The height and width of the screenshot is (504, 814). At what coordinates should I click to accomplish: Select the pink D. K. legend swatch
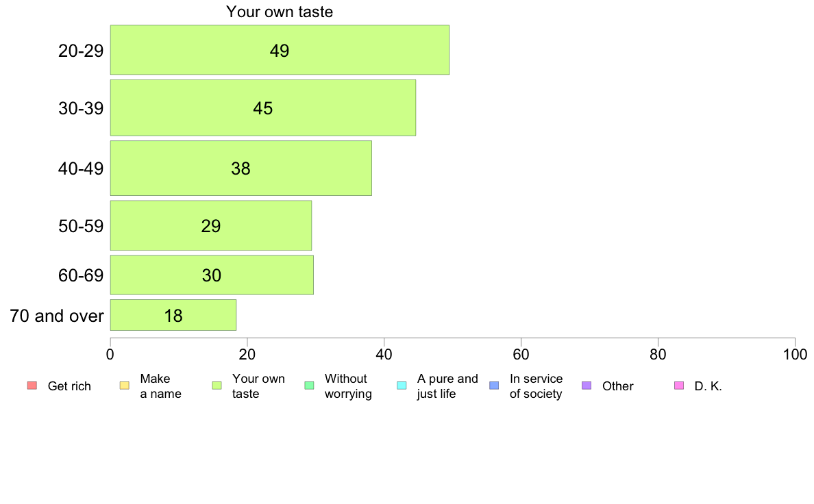click(x=679, y=386)
